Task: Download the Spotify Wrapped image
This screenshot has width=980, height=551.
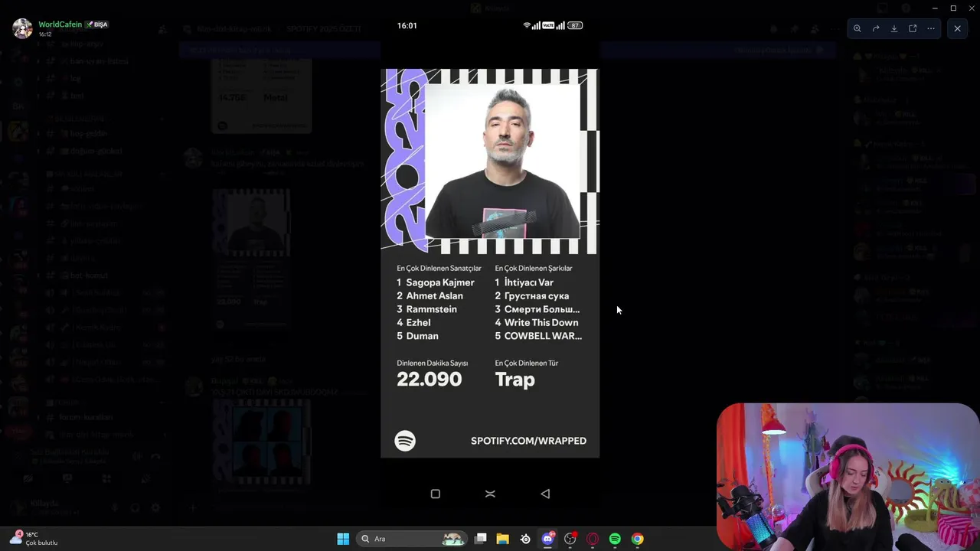Action: point(894,28)
